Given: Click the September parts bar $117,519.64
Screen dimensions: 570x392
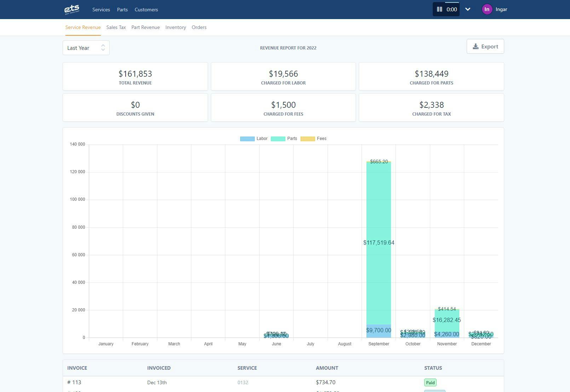Looking at the screenshot, I should point(379,243).
